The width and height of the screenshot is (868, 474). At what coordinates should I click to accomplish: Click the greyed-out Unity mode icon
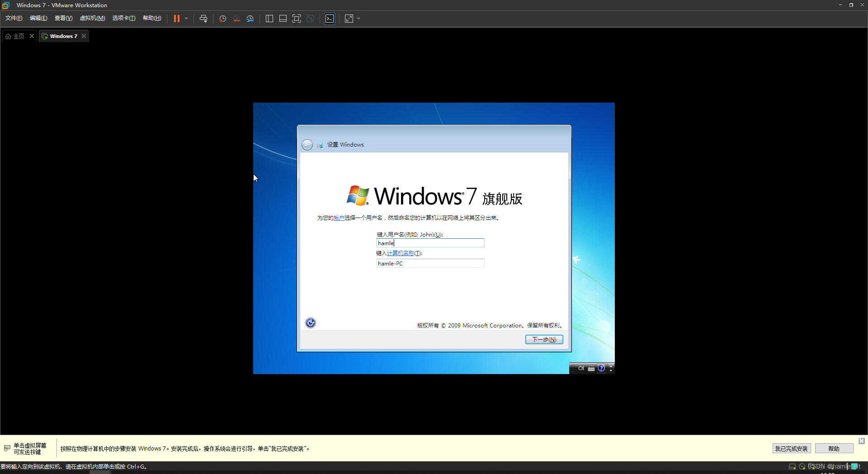pyautogui.click(x=310, y=19)
